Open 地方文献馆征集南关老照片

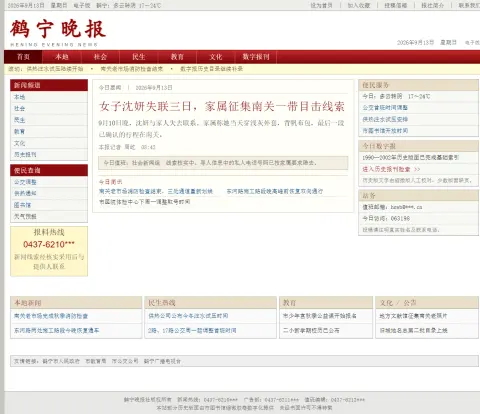click(413, 316)
